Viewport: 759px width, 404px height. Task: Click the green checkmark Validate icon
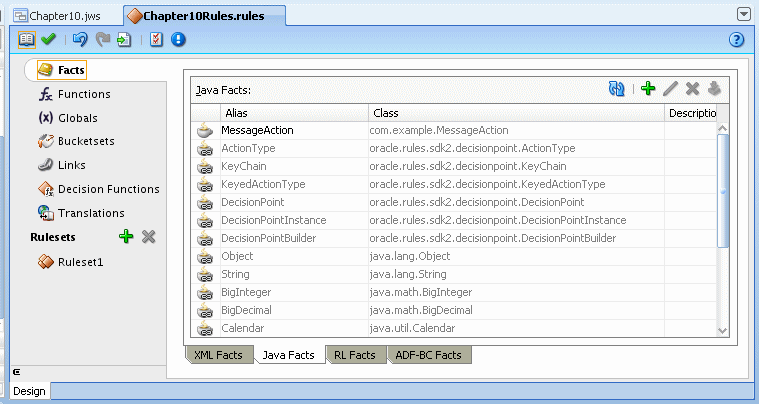tap(48, 39)
